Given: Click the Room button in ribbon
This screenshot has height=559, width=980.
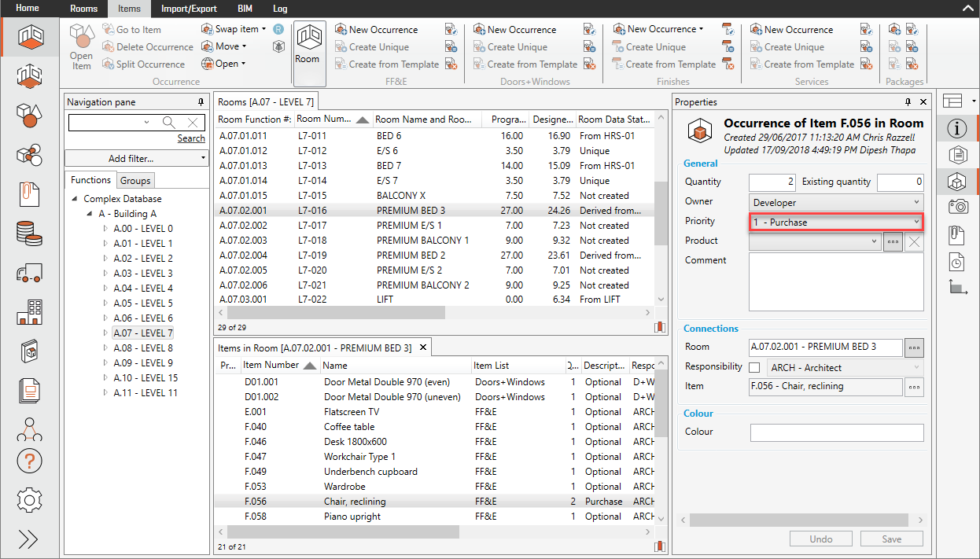Looking at the screenshot, I should pos(308,46).
